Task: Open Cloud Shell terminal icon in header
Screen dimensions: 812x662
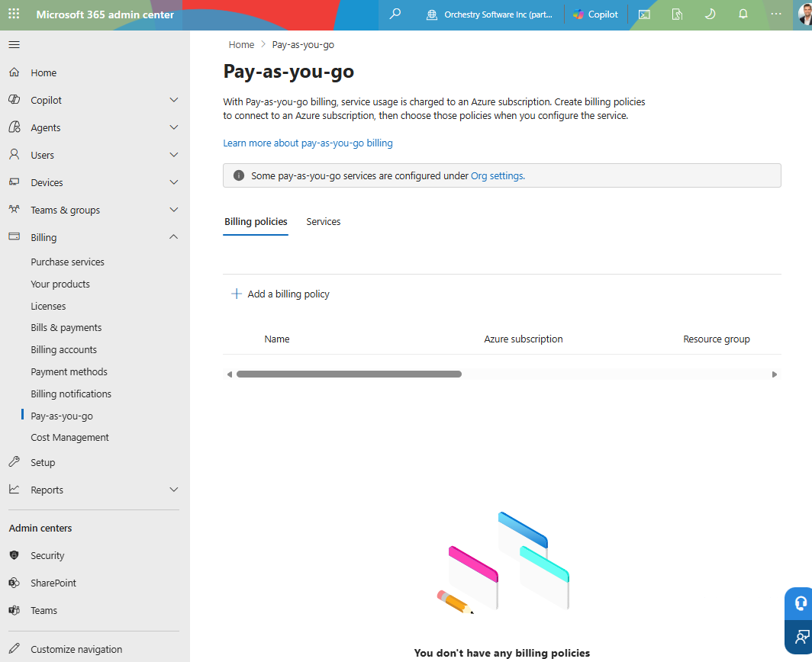Action: 644,14
